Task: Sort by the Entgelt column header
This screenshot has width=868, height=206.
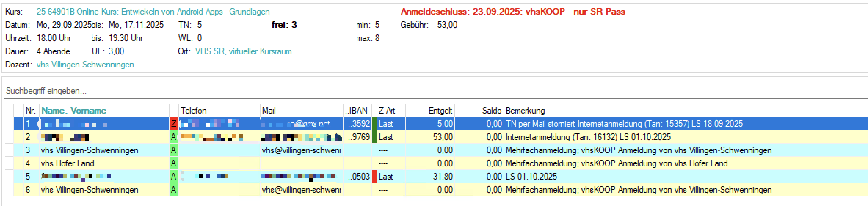Action: coord(440,111)
